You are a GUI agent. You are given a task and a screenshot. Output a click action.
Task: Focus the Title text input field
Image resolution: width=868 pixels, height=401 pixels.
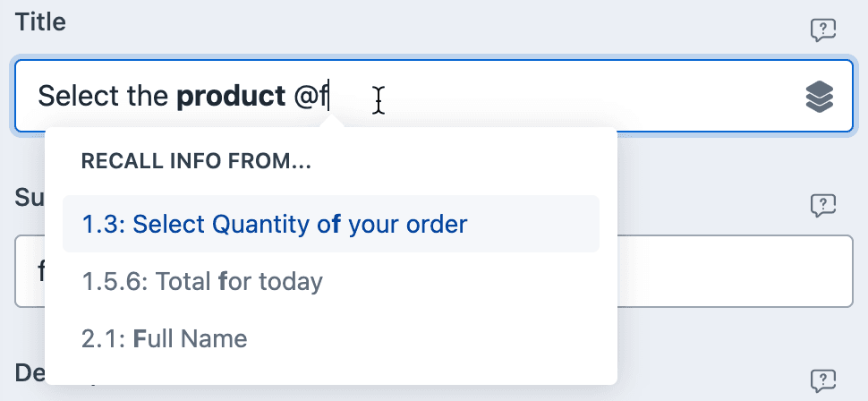[433, 96]
